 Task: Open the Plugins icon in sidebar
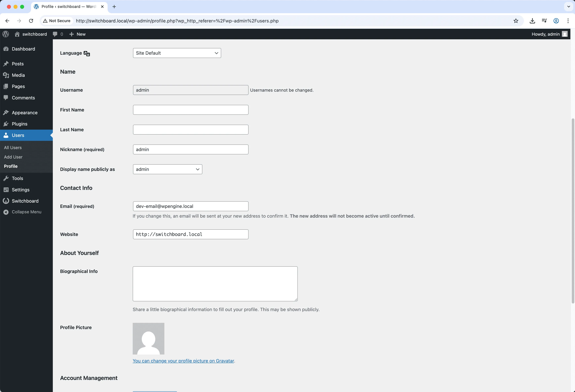(6, 124)
